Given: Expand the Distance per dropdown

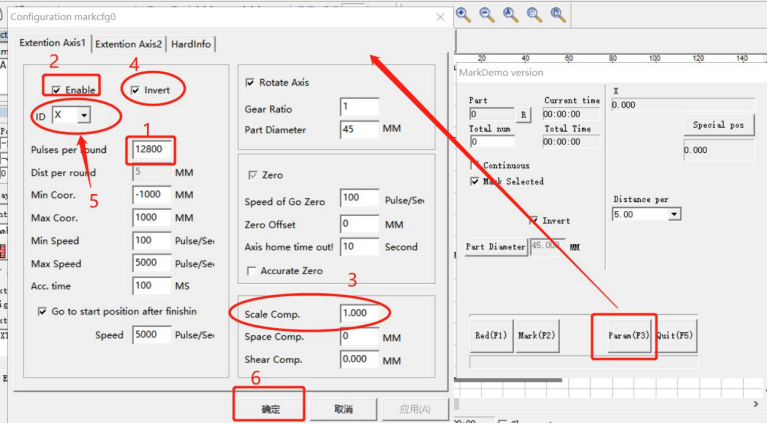Looking at the screenshot, I should 673,214.
